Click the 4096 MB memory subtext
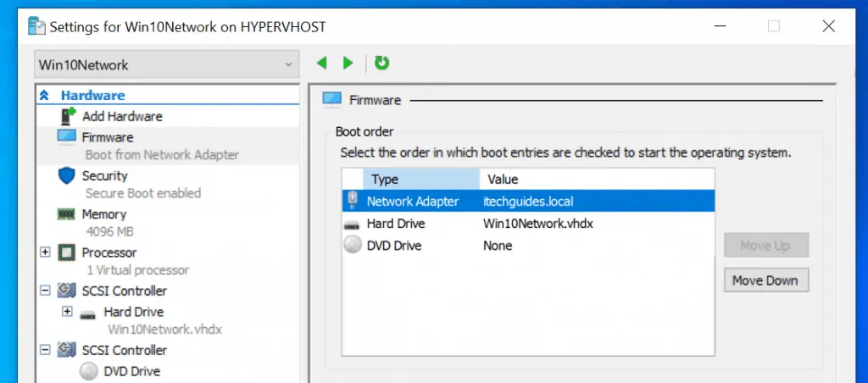This screenshot has width=868, height=383. (109, 231)
